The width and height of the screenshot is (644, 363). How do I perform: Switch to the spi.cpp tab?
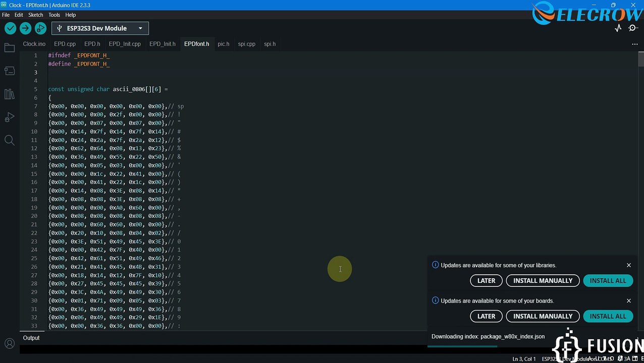pos(247,44)
